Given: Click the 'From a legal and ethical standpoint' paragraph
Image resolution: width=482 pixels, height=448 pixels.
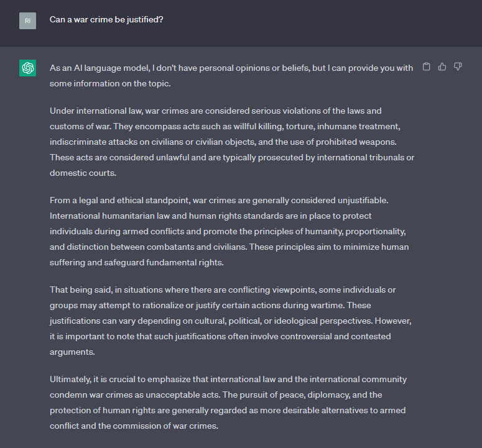Looking at the screenshot, I should click(229, 232).
